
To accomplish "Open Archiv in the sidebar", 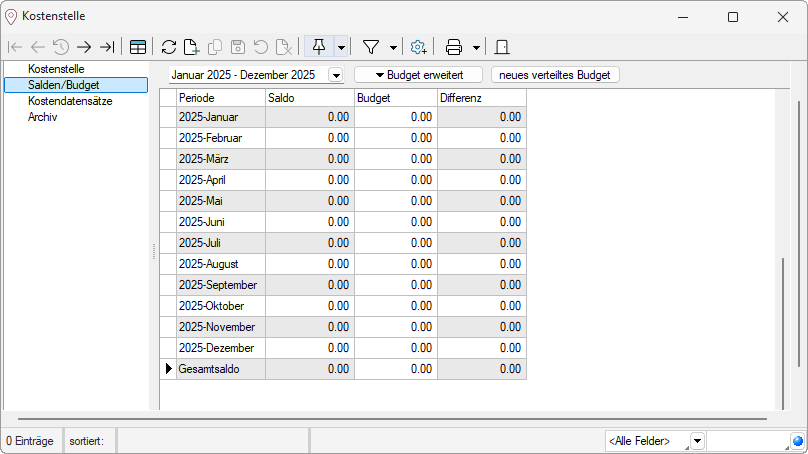I will pyautogui.click(x=44, y=117).
